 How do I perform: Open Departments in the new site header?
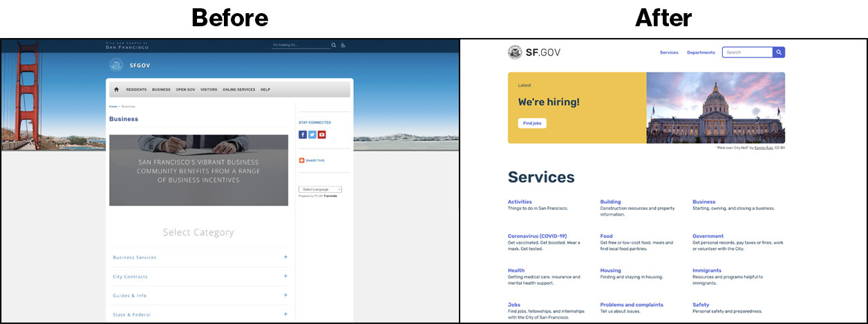click(701, 53)
